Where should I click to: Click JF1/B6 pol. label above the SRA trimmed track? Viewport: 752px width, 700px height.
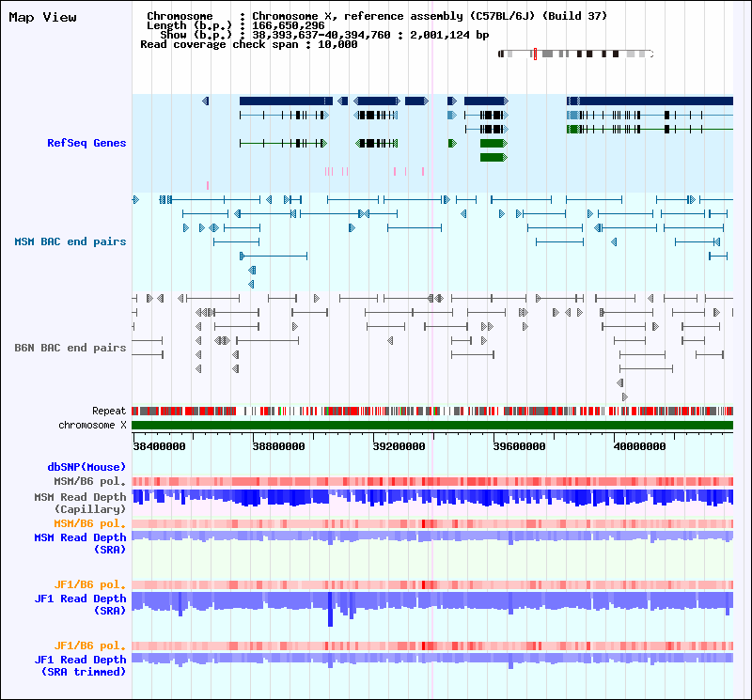pos(89,646)
